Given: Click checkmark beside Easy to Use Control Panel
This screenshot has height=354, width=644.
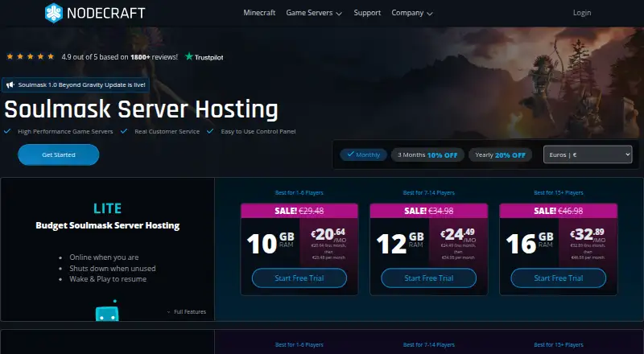Looking at the screenshot, I should (210, 131).
